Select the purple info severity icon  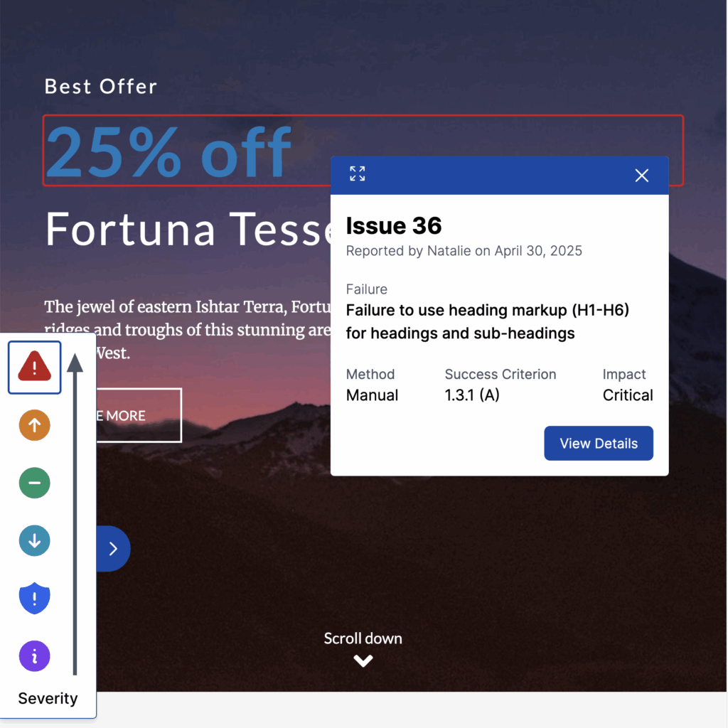34,656
